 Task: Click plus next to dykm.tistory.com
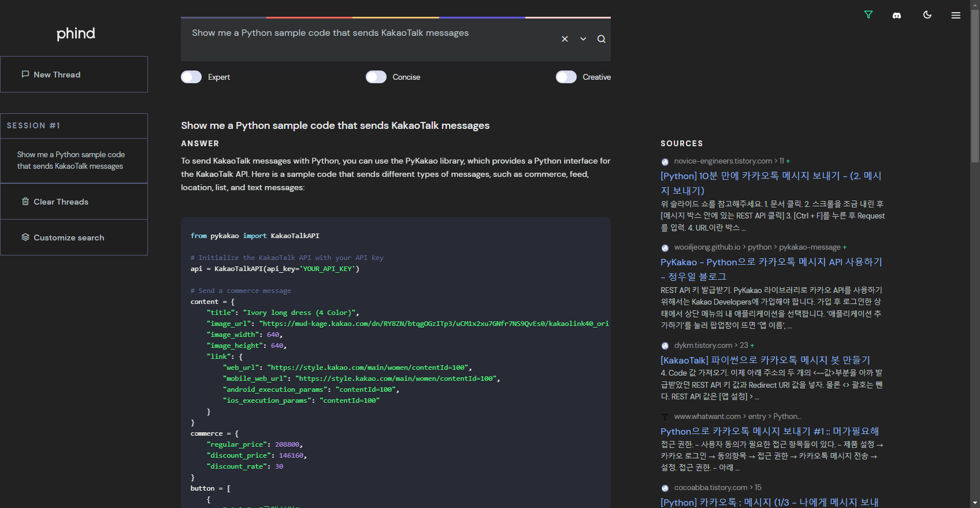[x=752, y=346]
